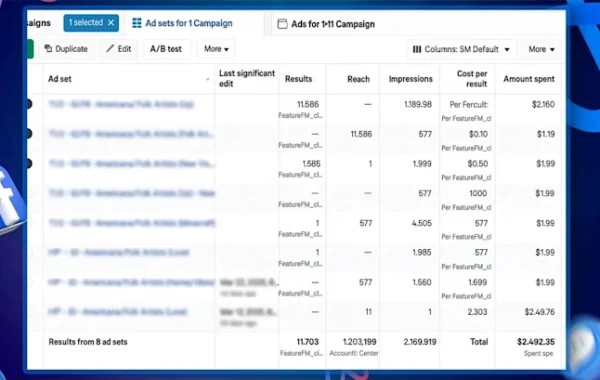
Task: Open Columns: SM Default dropdown
Action: [461, 49]
